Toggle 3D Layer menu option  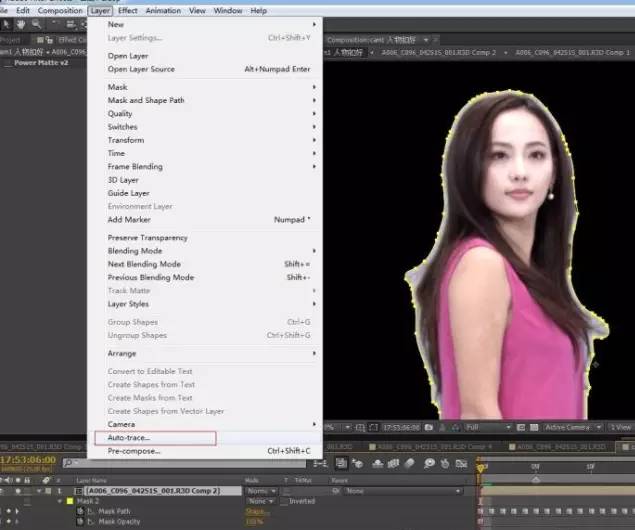[123, 180]
